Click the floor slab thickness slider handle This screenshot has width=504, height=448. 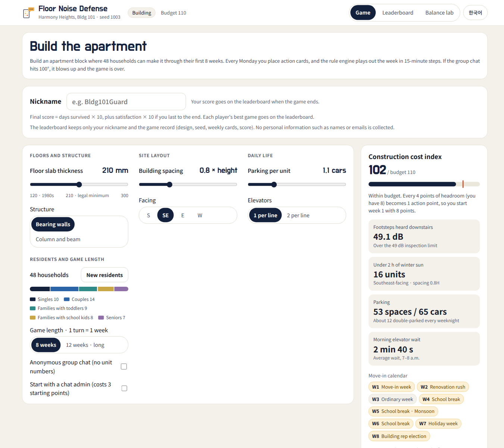(x=79, y=184)
